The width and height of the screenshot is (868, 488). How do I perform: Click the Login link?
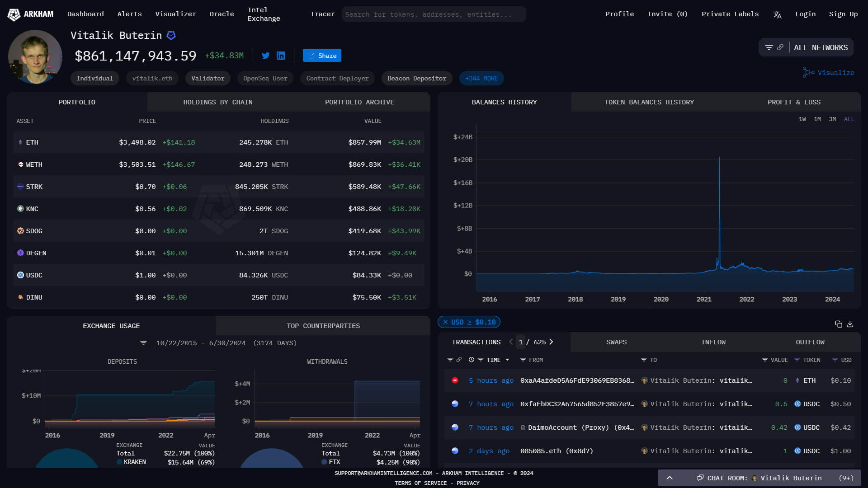coord(805,14)
